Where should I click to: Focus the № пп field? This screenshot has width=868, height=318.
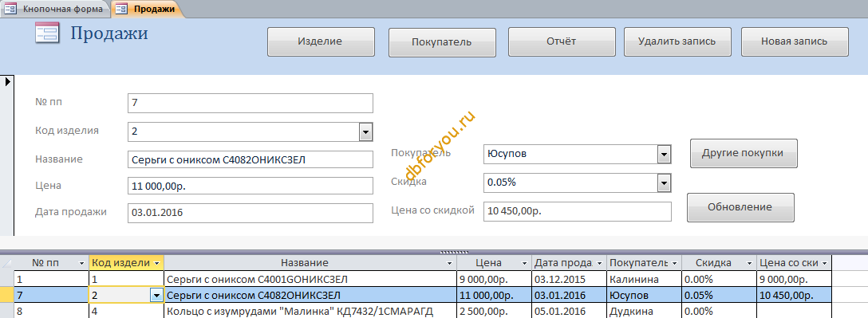coord(251,103)
